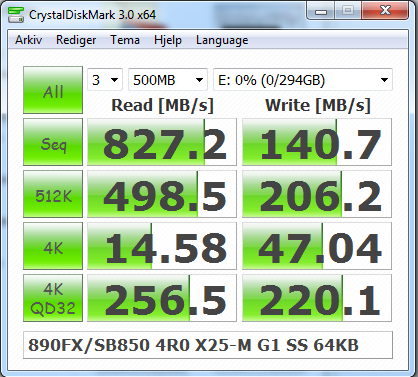Click the Seq write result 140.7
Viewport: 418px width, 377px height.
pyautogui.click(x=317, y=142)
